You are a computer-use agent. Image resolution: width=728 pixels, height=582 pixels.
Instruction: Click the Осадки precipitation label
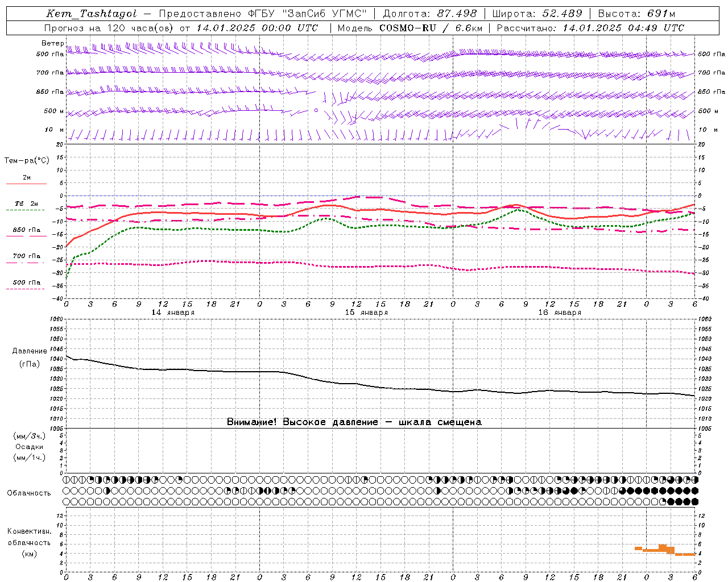[x=30, y=447]
